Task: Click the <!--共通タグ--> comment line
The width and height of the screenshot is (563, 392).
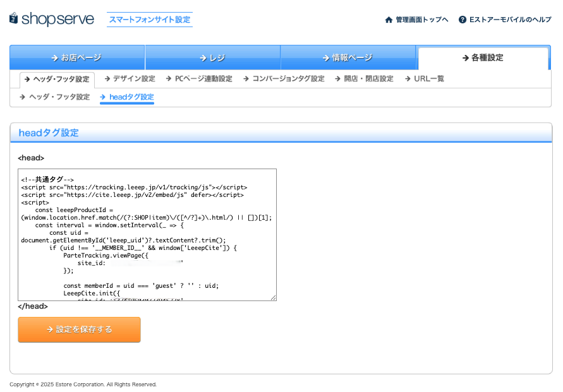Action: point(47,180)
